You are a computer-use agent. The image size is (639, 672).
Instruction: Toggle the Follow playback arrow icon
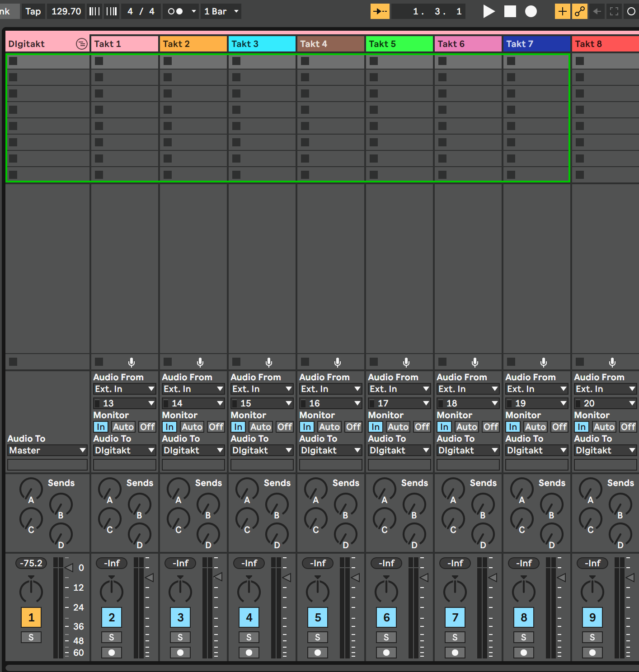380,11
